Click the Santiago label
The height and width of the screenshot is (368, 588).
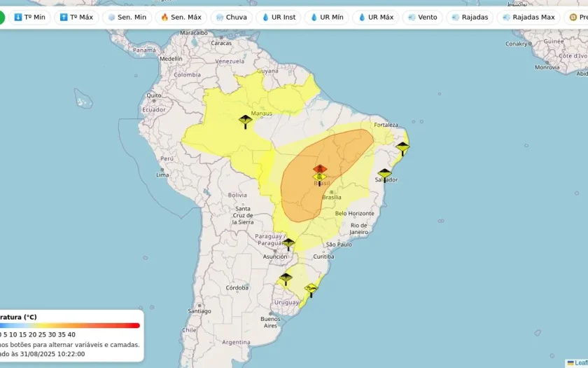[199, 311]
